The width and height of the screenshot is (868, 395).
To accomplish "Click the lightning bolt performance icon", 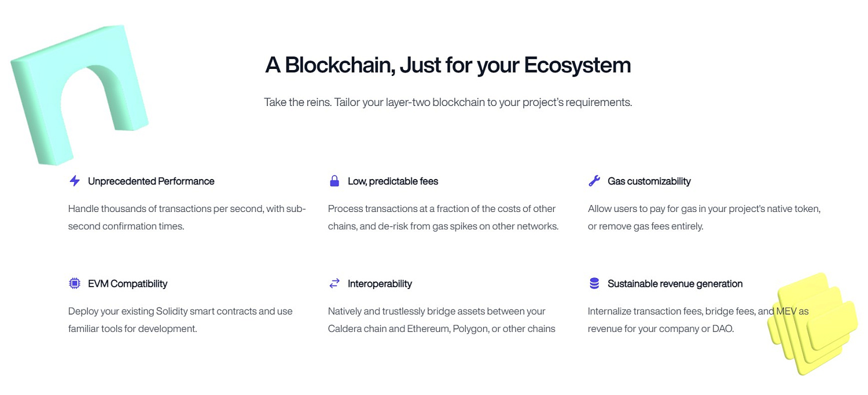I will pos(75,181).
